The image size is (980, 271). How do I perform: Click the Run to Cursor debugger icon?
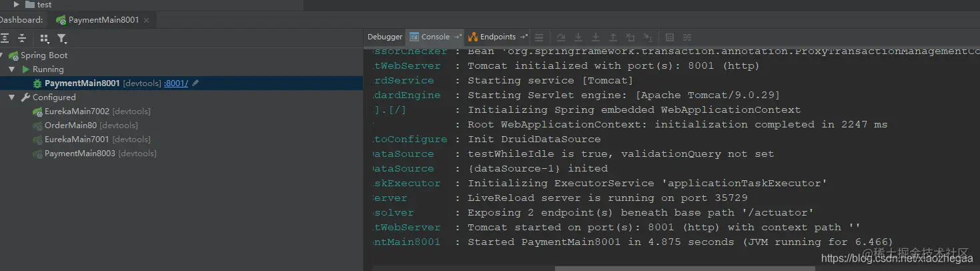tap(648, 37)
